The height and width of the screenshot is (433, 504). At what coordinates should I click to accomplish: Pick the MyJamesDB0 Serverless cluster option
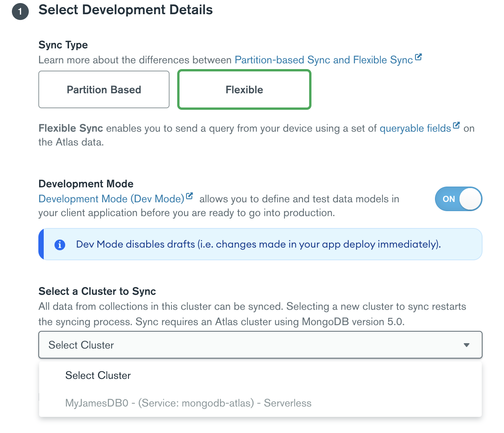click(188, 403)
